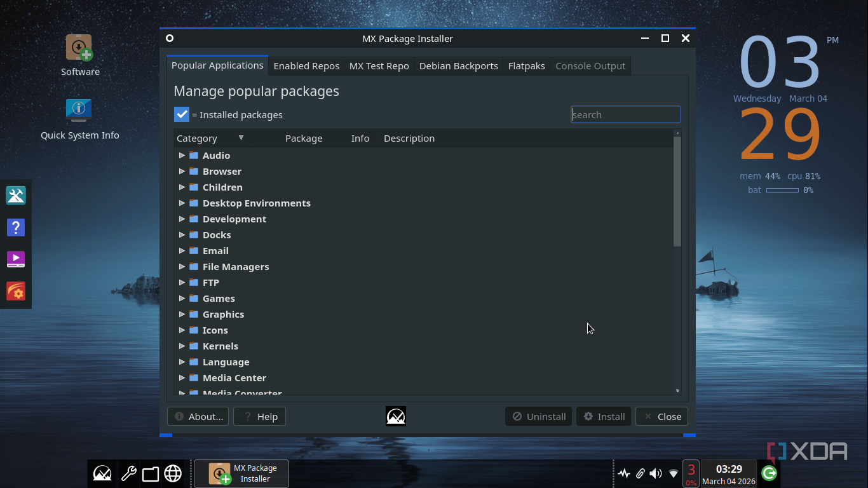Open the file manager from the taskbar
This screenshot has height=488, width=868.
(x=151, y=473)
